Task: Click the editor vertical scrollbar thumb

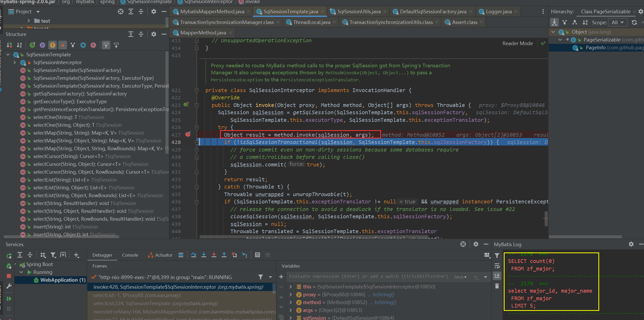Action: tap(546, 218)
